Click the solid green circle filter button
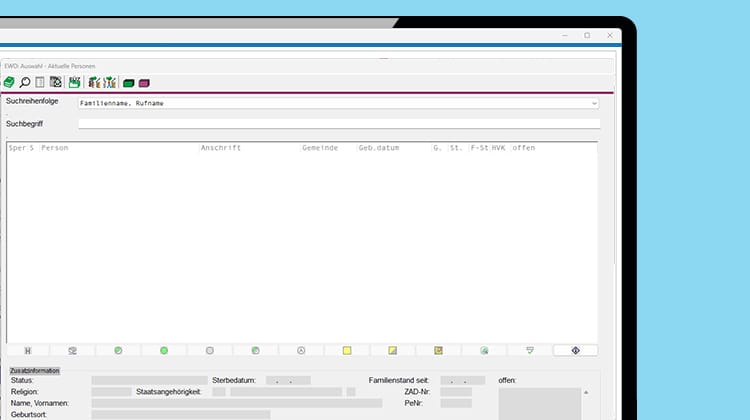 click(x=164, y=351)
